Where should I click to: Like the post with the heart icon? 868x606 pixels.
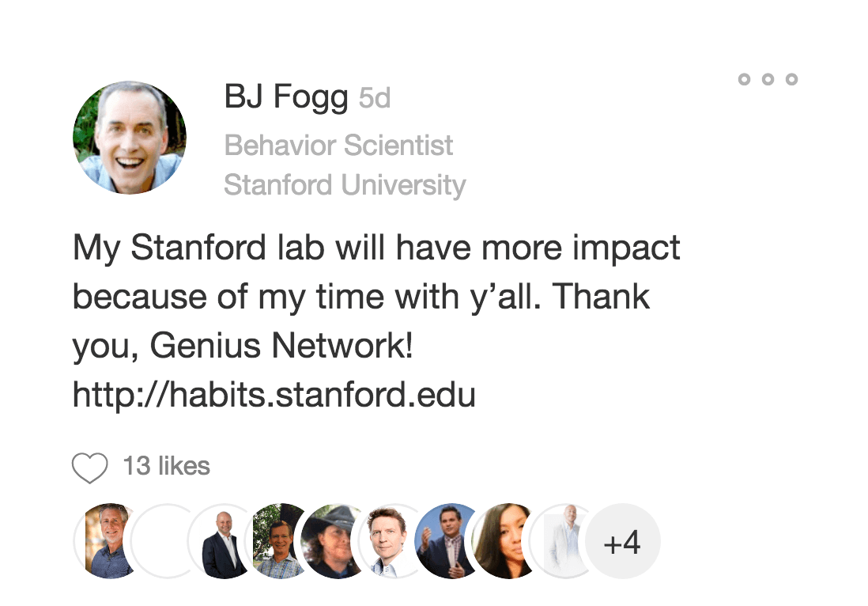[89, 468]
